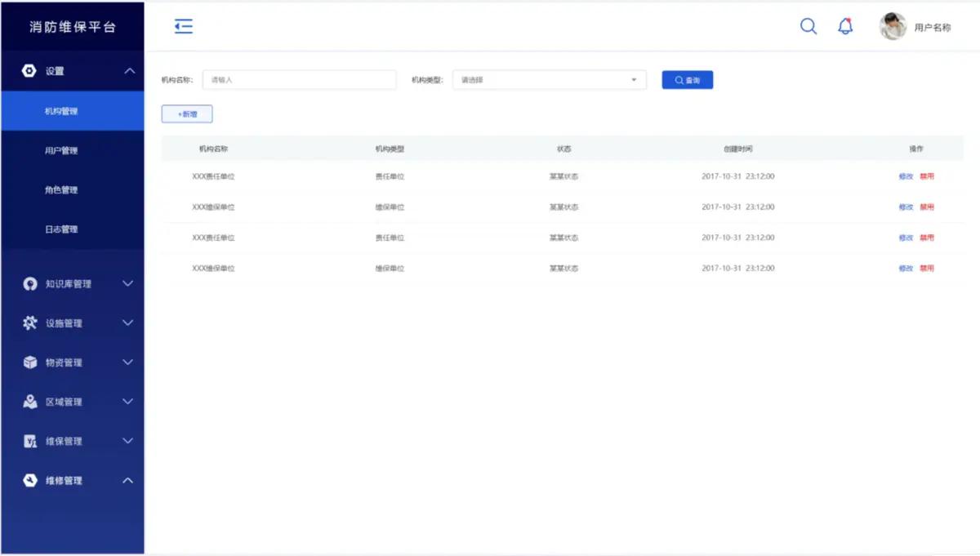Click the 操作 column header
The image size is (980, 556).
pyautogui.click(x=916, y=149)
